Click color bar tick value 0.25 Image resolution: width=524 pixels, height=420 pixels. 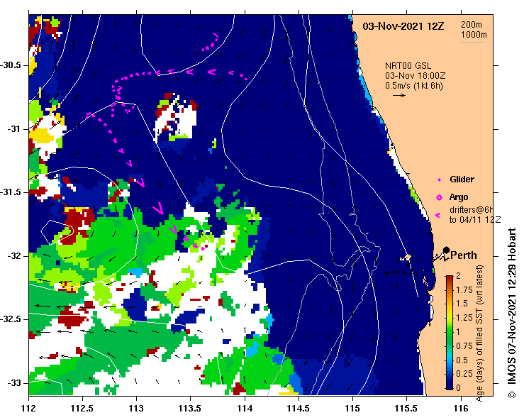click(x=464, y=374)
